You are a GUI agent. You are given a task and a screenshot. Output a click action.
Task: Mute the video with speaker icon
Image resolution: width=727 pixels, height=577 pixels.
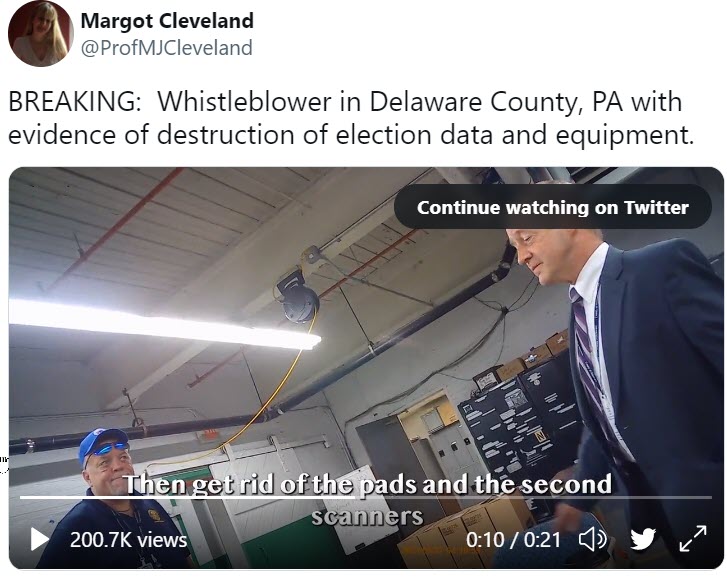(593, 539)
